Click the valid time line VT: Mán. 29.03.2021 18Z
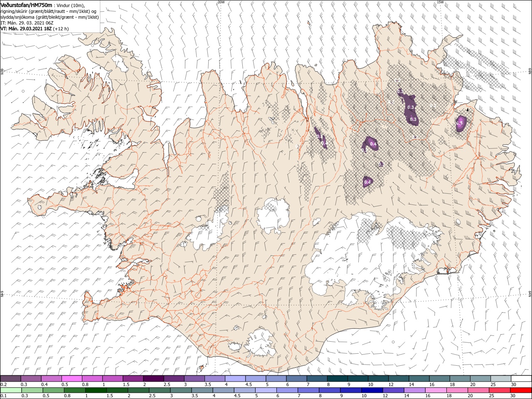 [25, 29]
